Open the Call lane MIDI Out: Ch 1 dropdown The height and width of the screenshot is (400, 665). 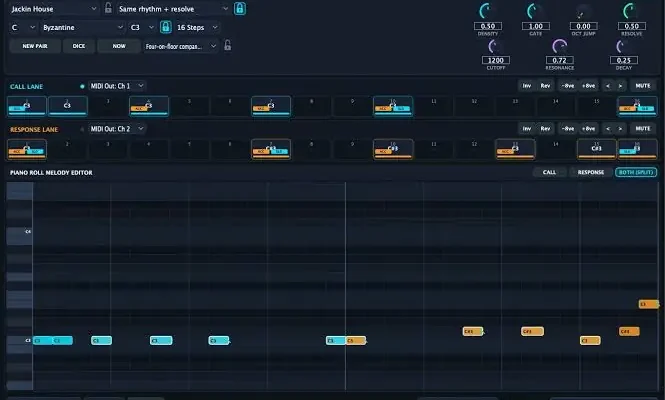117,86
